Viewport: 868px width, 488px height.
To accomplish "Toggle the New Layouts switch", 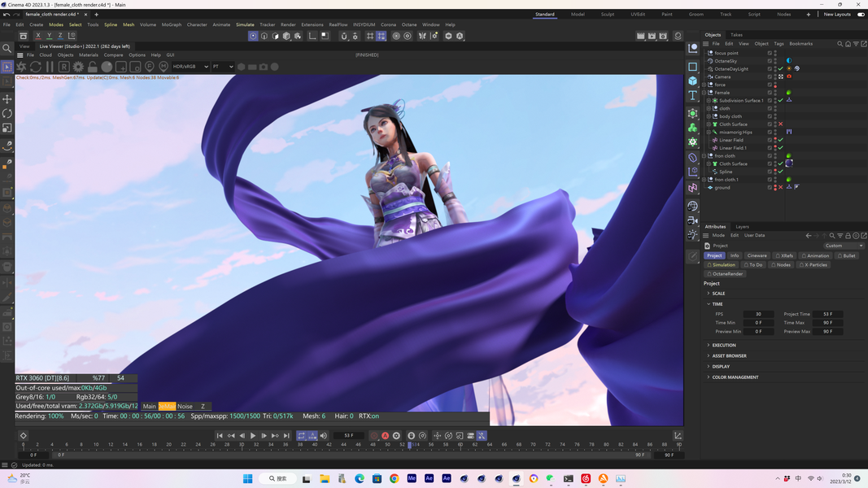I will click(x=861, y=15).
